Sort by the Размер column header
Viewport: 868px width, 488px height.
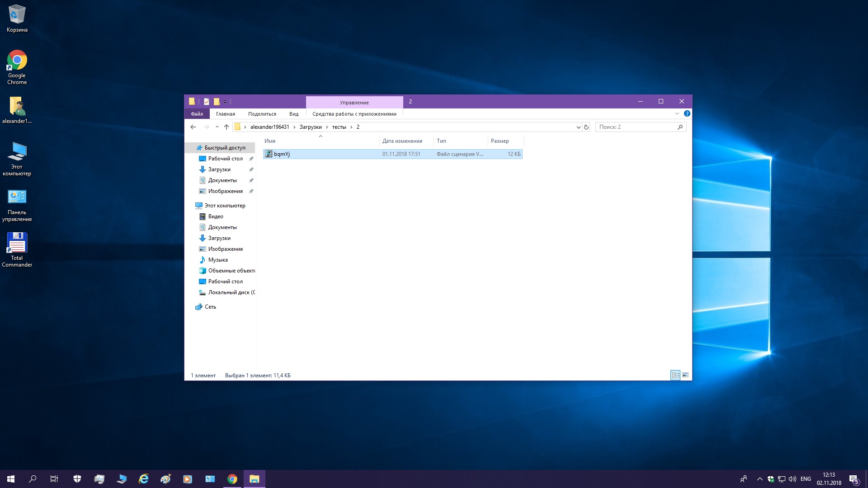pos(500,141)
